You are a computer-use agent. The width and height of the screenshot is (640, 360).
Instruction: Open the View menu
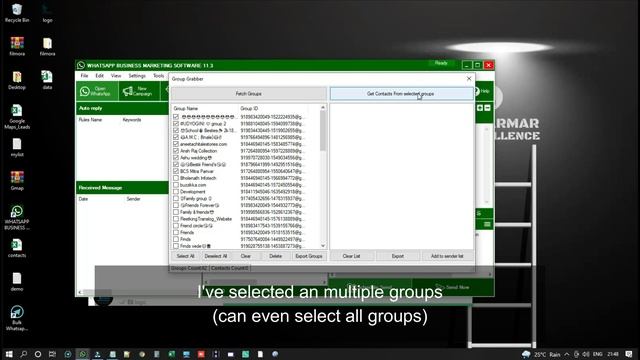point(116,76)
